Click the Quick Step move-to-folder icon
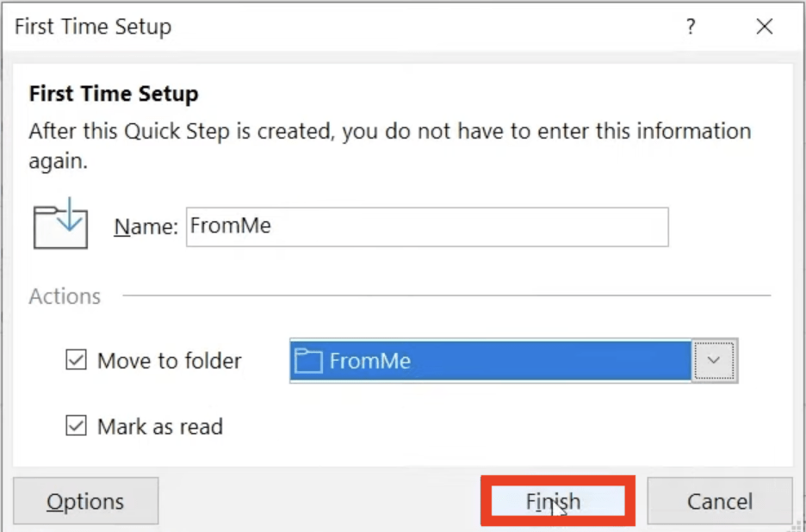Screen dimensions: 806x532 point(60,224)
